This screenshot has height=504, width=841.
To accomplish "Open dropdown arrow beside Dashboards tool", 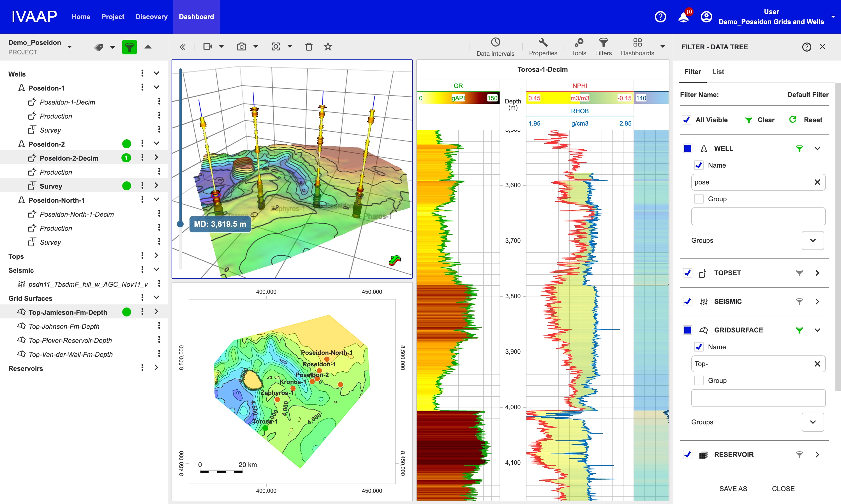I will [663, 47].
